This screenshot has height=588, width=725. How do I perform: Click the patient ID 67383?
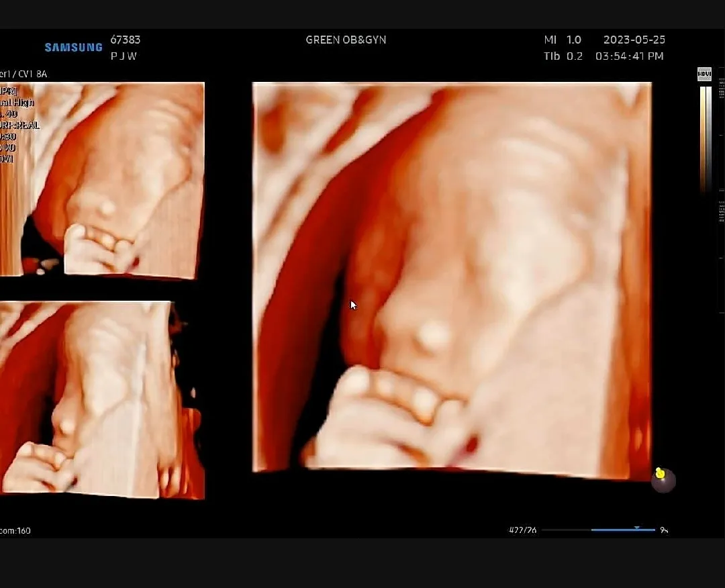pyautogui.click(x=126, y=40)
